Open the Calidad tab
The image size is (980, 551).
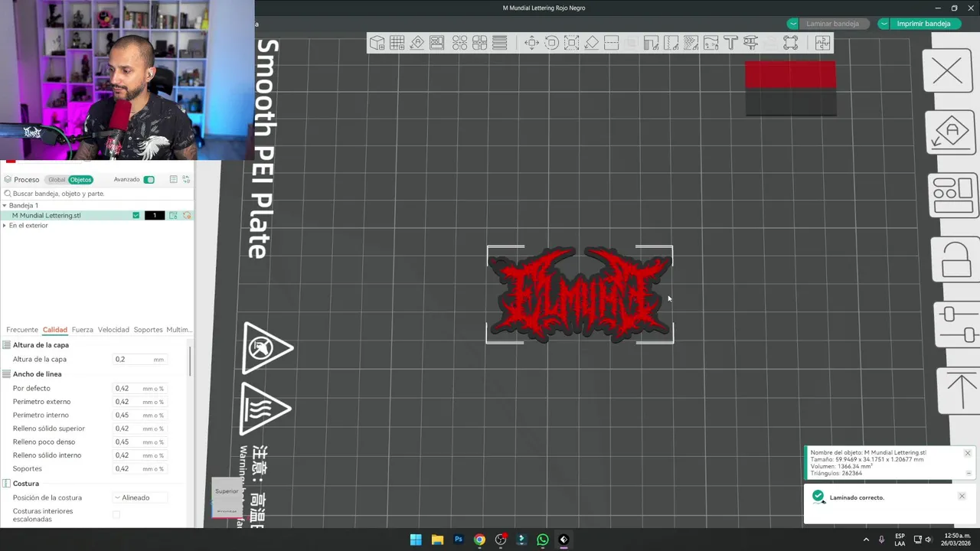click(x=55, y=330)
